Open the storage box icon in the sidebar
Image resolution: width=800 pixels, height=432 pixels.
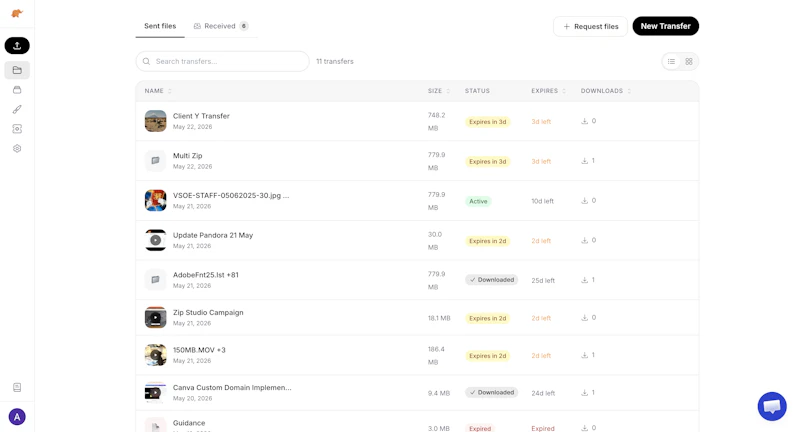tap(17, 90)
